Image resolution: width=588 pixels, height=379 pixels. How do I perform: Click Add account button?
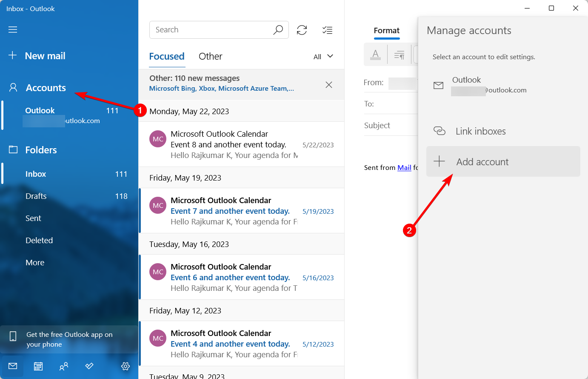point(503,161)
